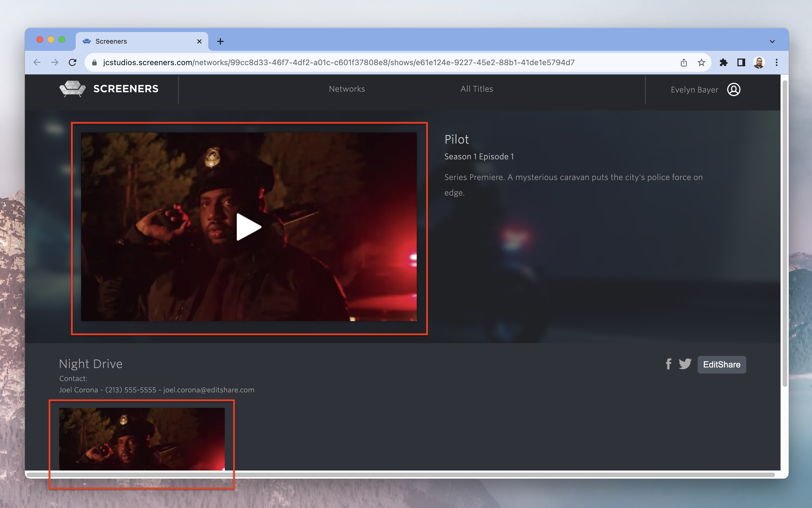Go back using the browser back arrow
Viewport: 812px width, 508px height.
[37, 62]
